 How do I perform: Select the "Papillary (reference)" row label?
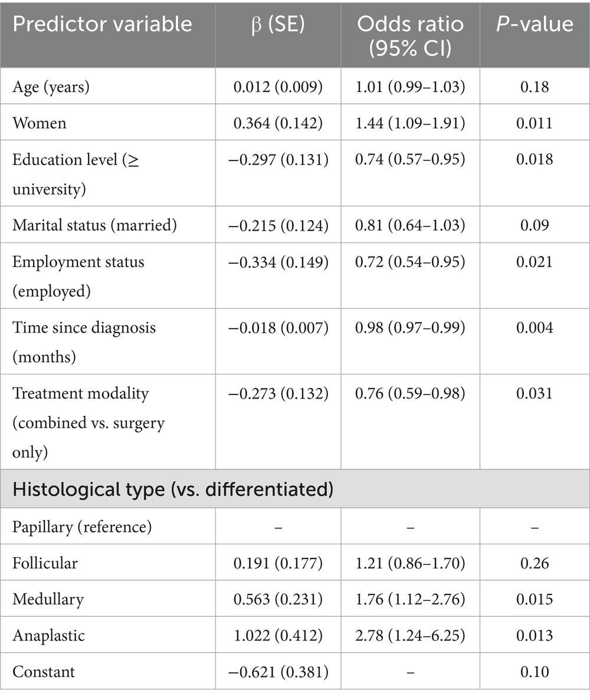pyautogui.click(x=82, y=526)
